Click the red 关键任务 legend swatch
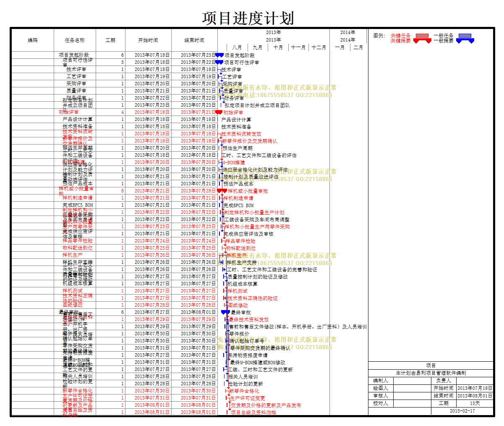Viewport: 504px width, 426px height. (x=422, y=36)
